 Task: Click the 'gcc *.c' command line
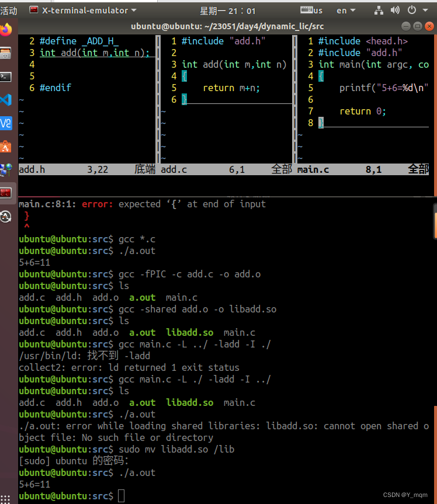(x=137, y=239)
